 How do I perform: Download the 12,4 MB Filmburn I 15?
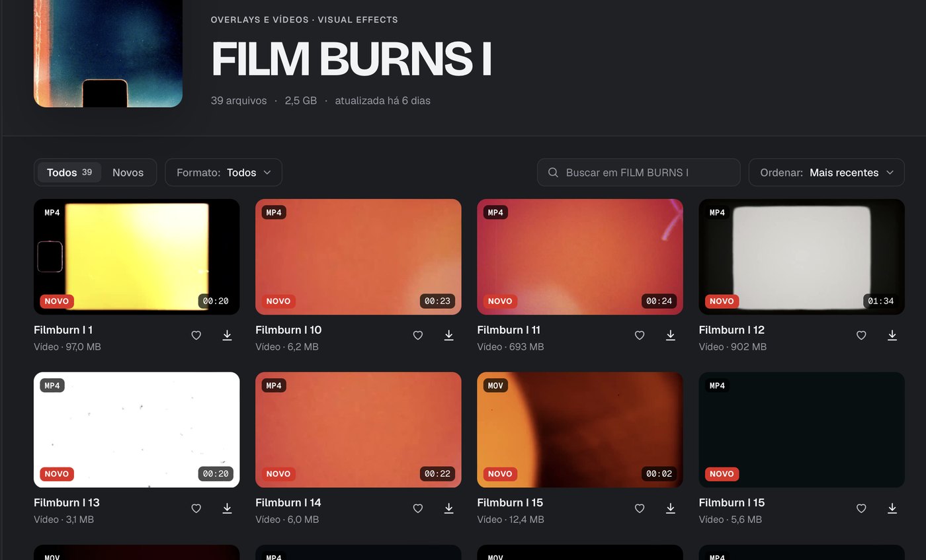pos(670,508)
